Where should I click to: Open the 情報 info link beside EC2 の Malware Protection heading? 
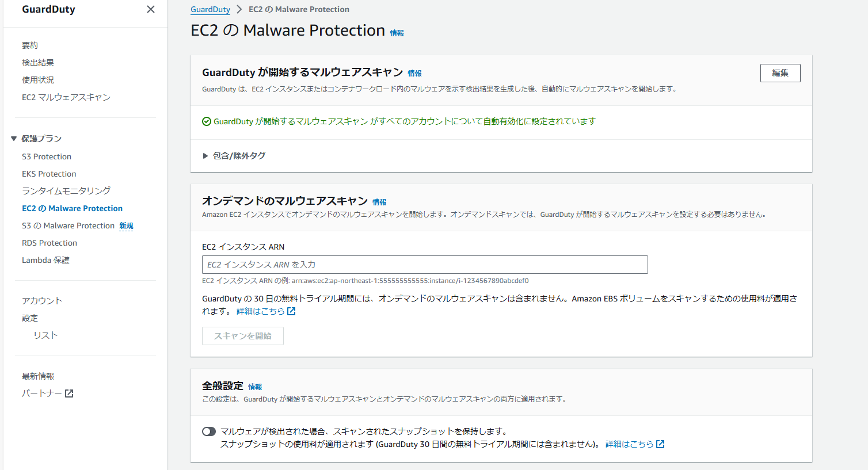[396, 33]
